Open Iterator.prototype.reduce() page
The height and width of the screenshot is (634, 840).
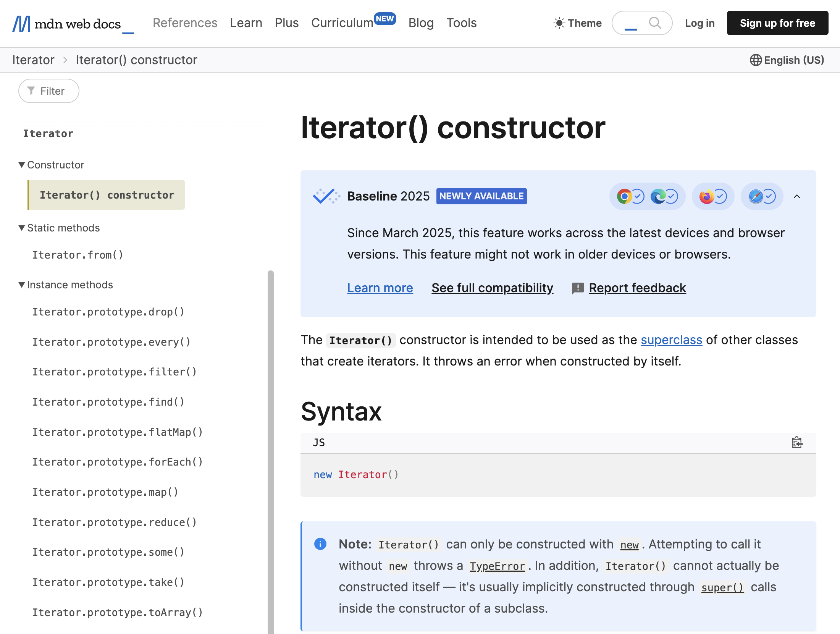pyautogui.click(x=115, y=522)
